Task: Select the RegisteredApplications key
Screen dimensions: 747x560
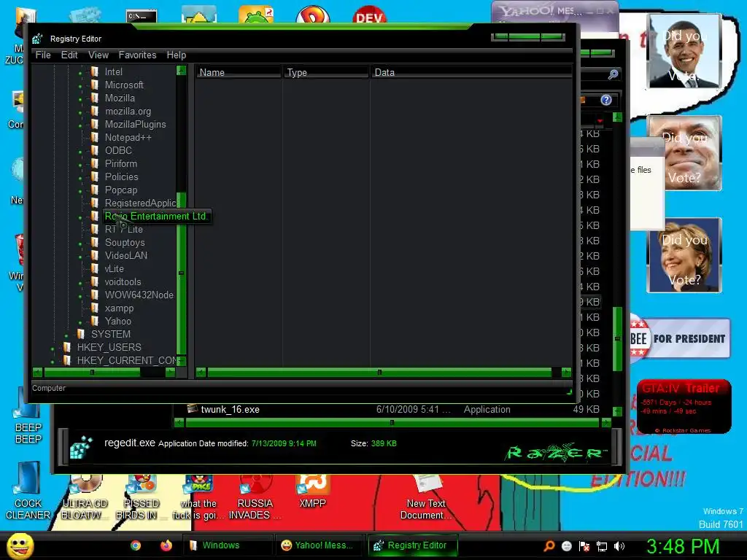Action: click(x=140, y=203)
